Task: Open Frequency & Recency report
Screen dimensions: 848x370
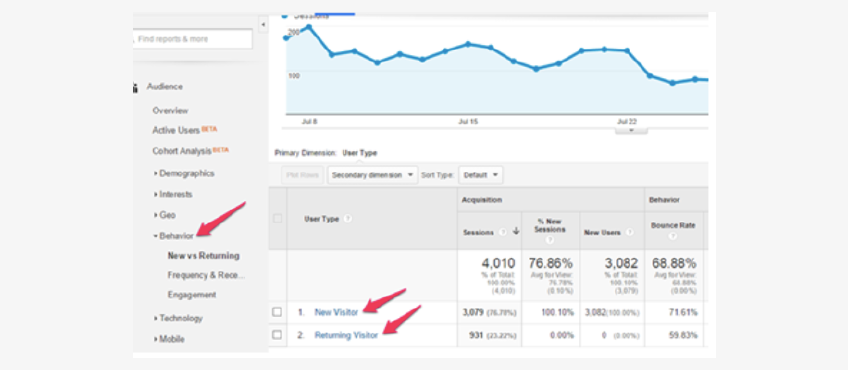Action: click(206, 275)
